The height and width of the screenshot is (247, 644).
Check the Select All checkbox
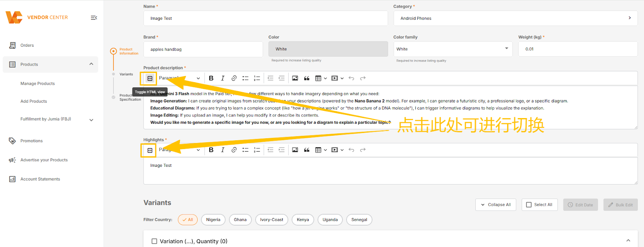[529, 205]
